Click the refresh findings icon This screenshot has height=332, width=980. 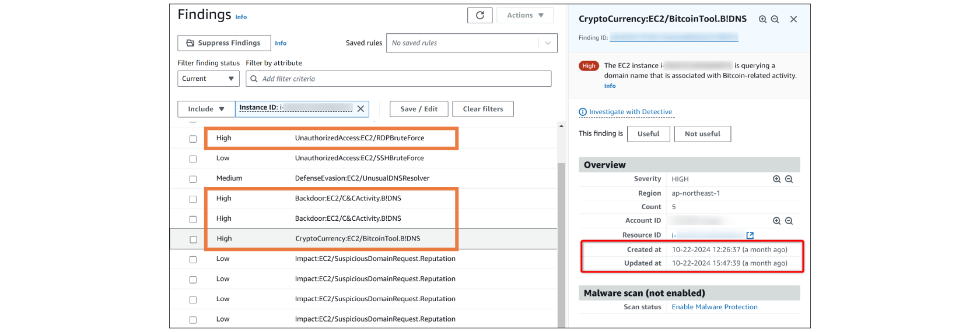pos(480,15)
